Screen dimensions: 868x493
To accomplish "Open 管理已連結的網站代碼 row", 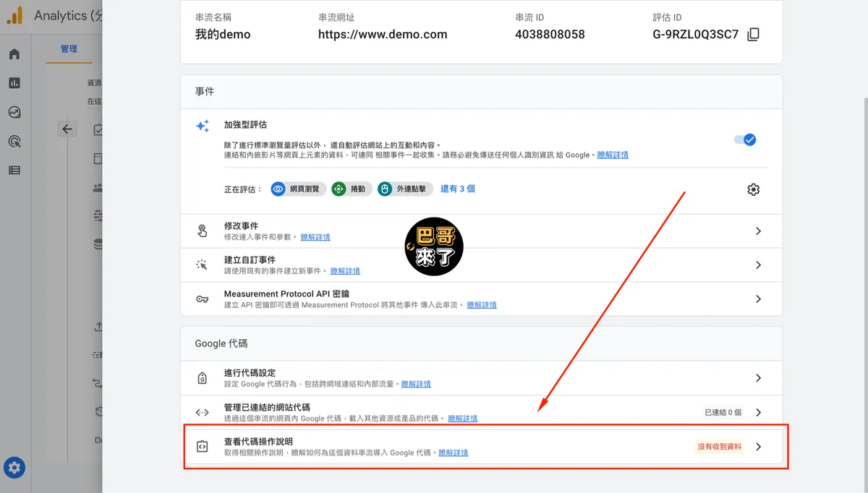I will click(x=481, y=412).
